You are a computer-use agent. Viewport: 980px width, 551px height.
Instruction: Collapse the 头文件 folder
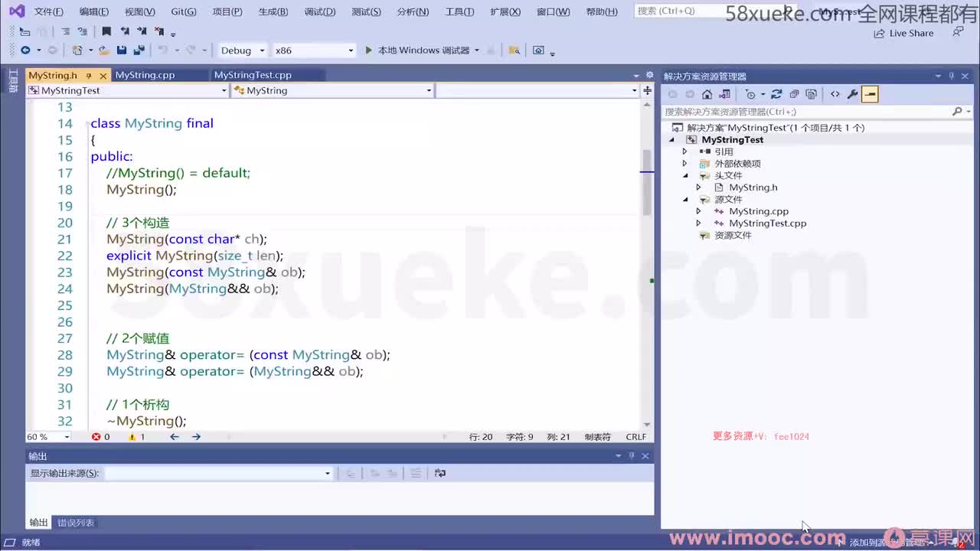685,175
